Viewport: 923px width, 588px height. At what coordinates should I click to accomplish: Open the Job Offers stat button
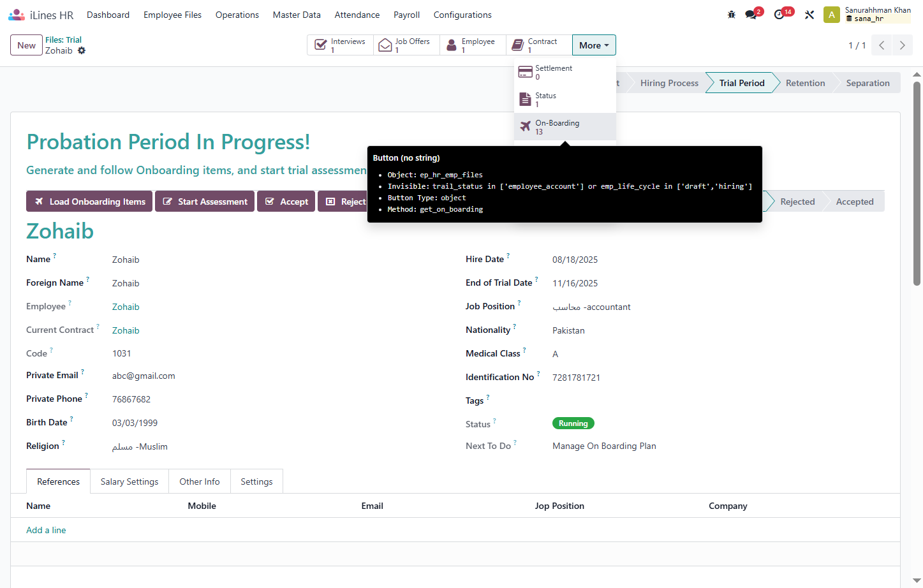pos(407,45)
